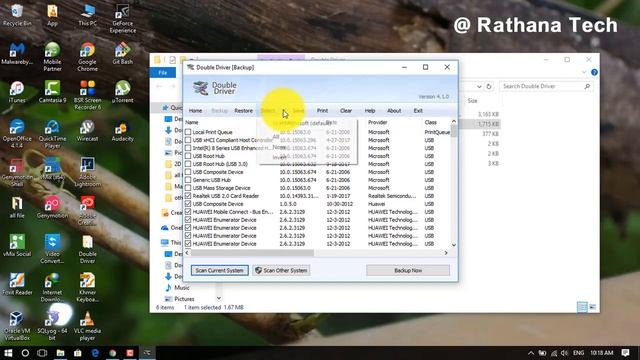Sort the driver list by Name column
This screenshot has height=360, width=640.
[192, 122]
